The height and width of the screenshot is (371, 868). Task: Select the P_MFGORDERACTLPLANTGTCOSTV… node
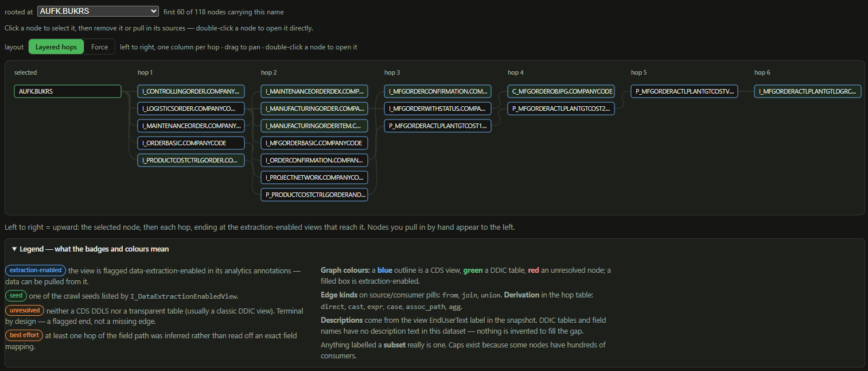click(x=684, y=91)
